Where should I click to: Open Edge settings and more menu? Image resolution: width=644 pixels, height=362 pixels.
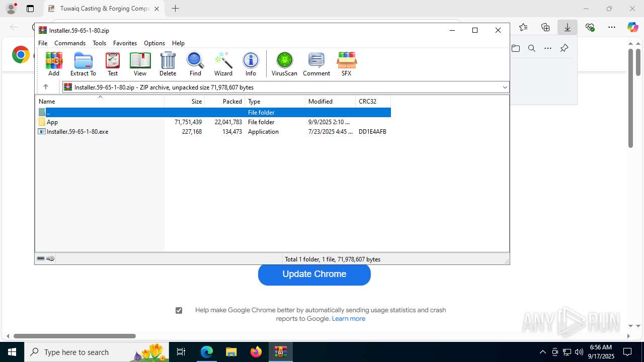pyautogui.click(x=612, y=27)
